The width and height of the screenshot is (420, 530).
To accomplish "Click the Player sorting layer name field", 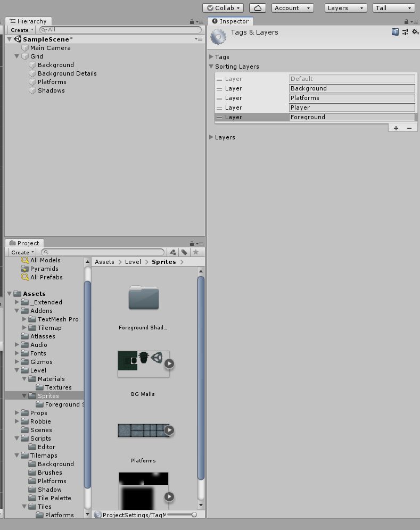I will pos(352,107).
